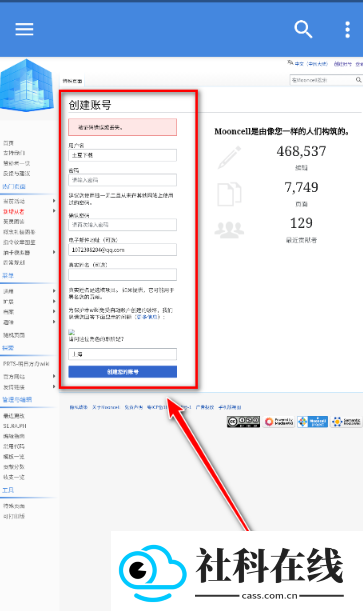Click the Semantic MediaWiki badge
The height and width of the screenshot is (611, 363).
[346, 422]
